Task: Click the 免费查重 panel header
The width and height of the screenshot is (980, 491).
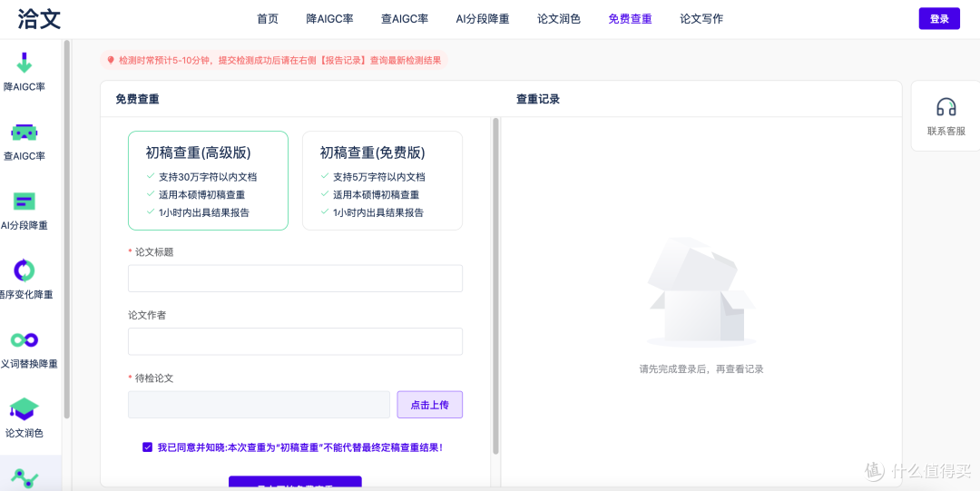Action: [137, 99]
